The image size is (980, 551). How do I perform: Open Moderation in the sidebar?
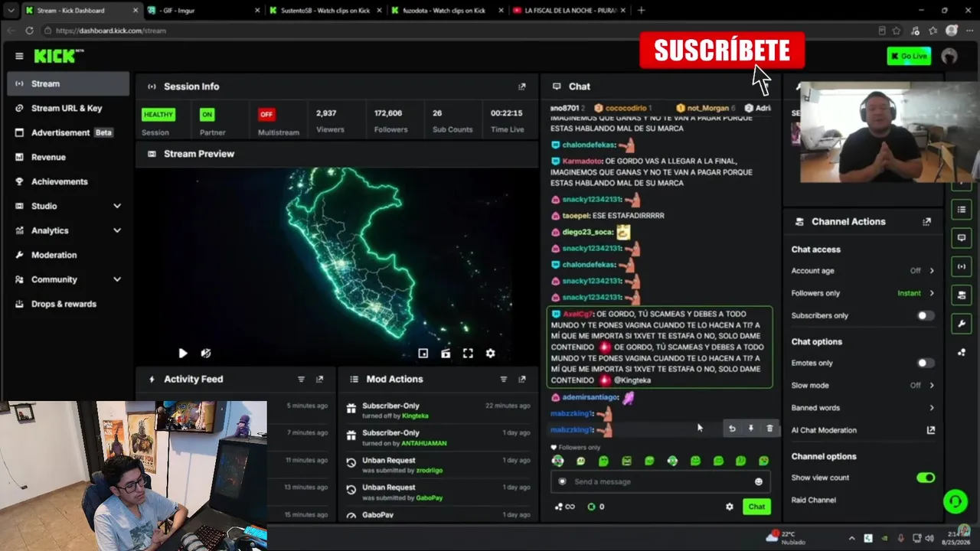(x=68, y=255)
